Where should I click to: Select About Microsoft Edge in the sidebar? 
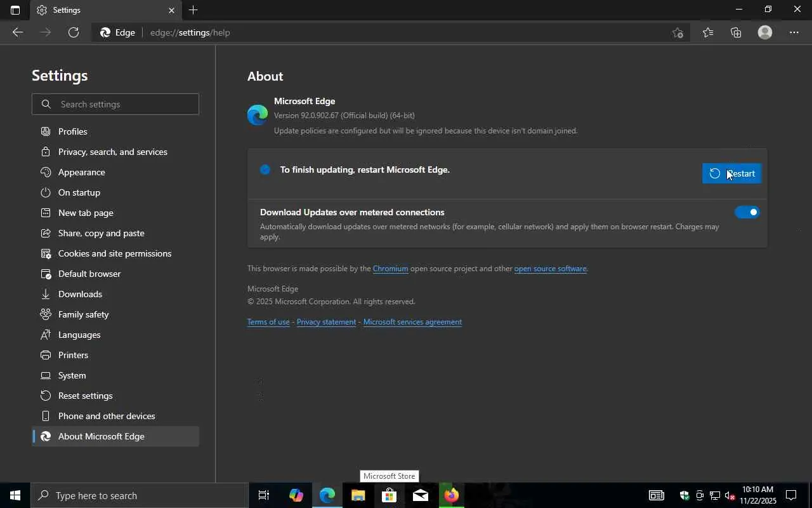[115, 436]
